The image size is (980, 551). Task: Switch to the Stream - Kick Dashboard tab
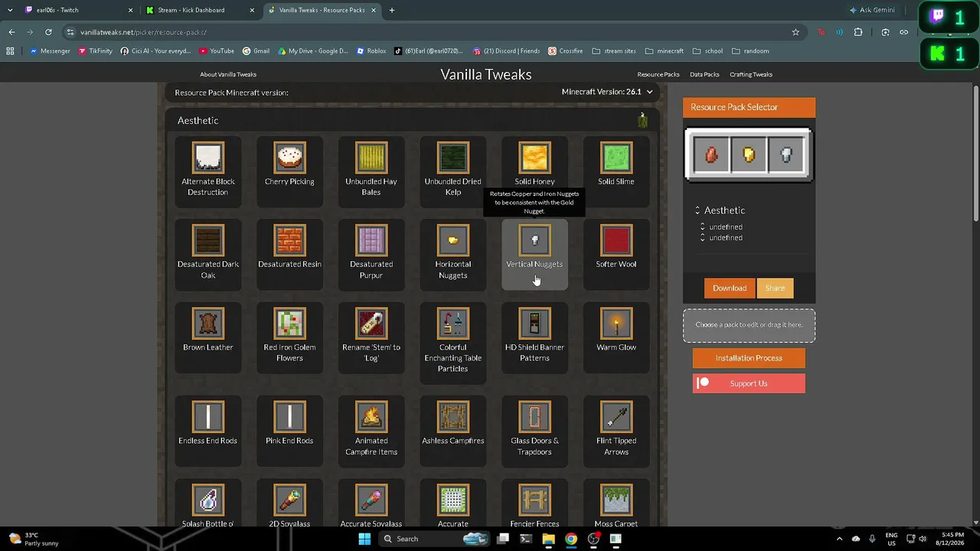[201, 10]
